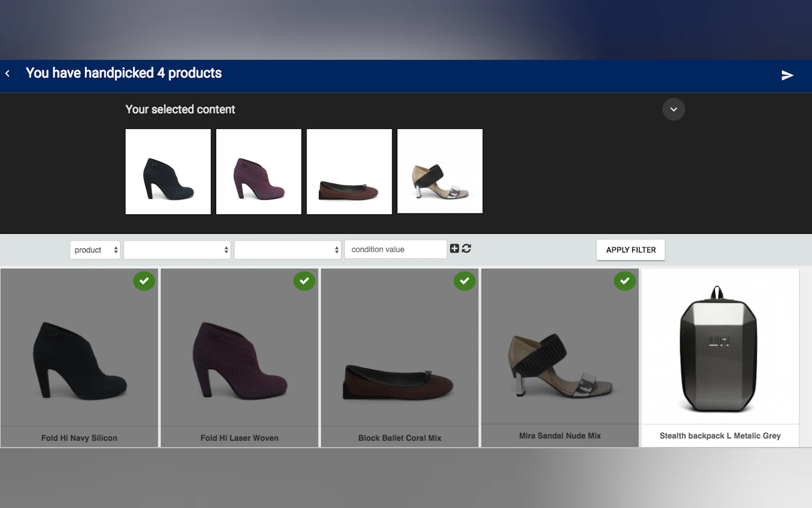Click the add filter condition plus icon
Image resolution: width=812 pixels, height=508 pixels.
[x=454, y=248]
